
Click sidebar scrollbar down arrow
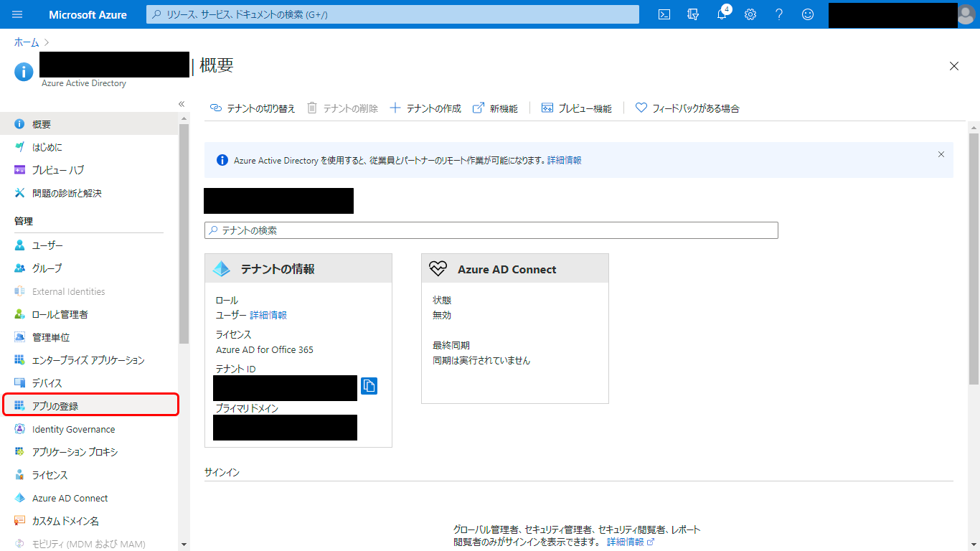coord(184,545)
